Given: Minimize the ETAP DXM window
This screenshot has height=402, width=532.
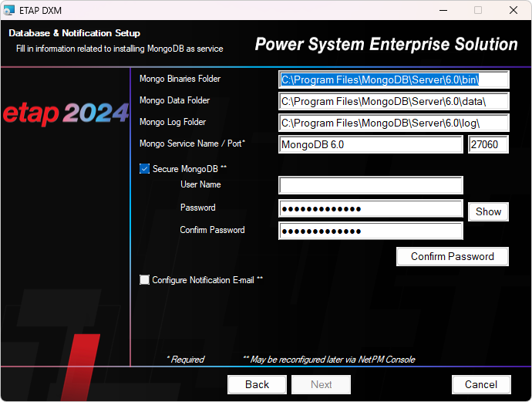Looking at the screenshot, I should point(443,10).
